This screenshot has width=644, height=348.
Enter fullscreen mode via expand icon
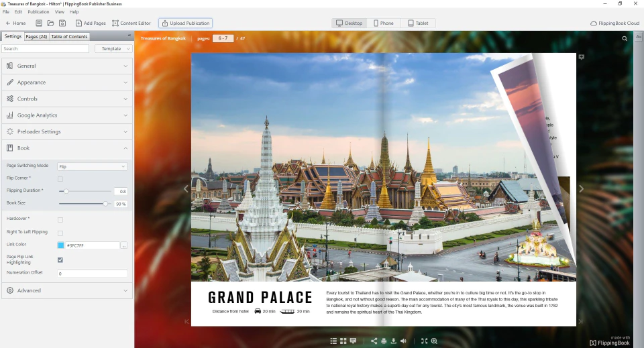click(424, 341)
